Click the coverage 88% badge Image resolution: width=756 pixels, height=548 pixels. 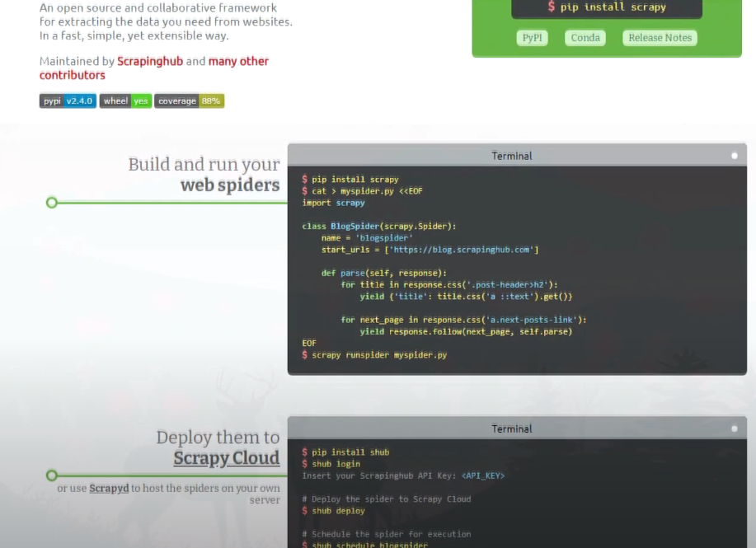(189, 101)
